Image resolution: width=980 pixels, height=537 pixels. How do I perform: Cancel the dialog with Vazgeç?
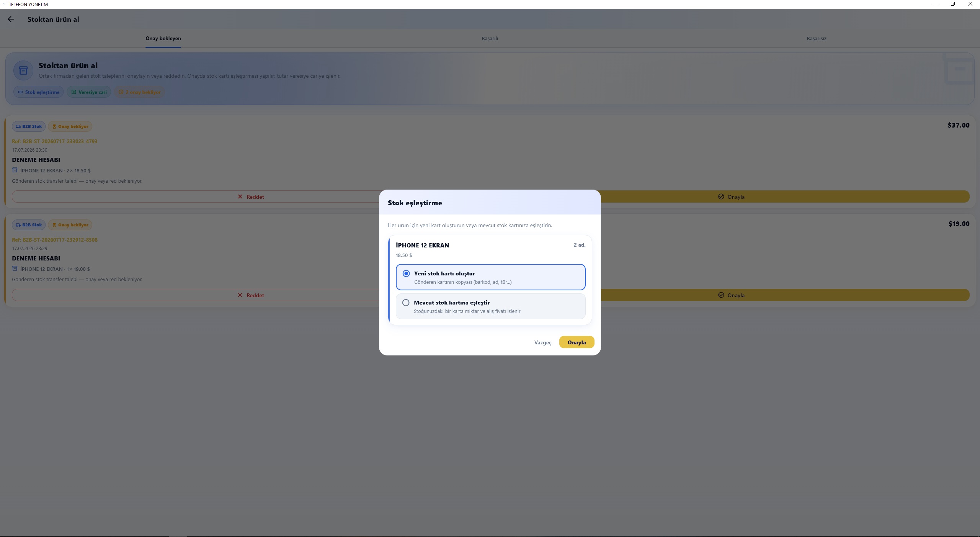pos(543,342)
